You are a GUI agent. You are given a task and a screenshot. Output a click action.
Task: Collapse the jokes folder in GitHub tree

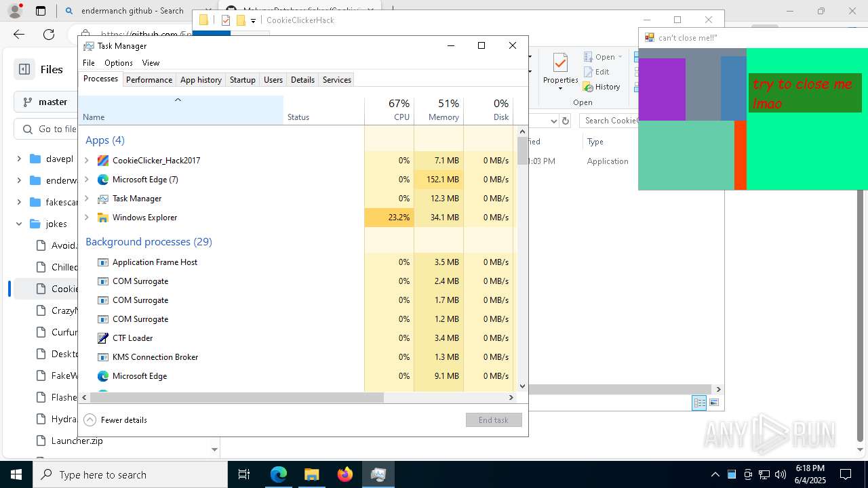pos(19,224)
